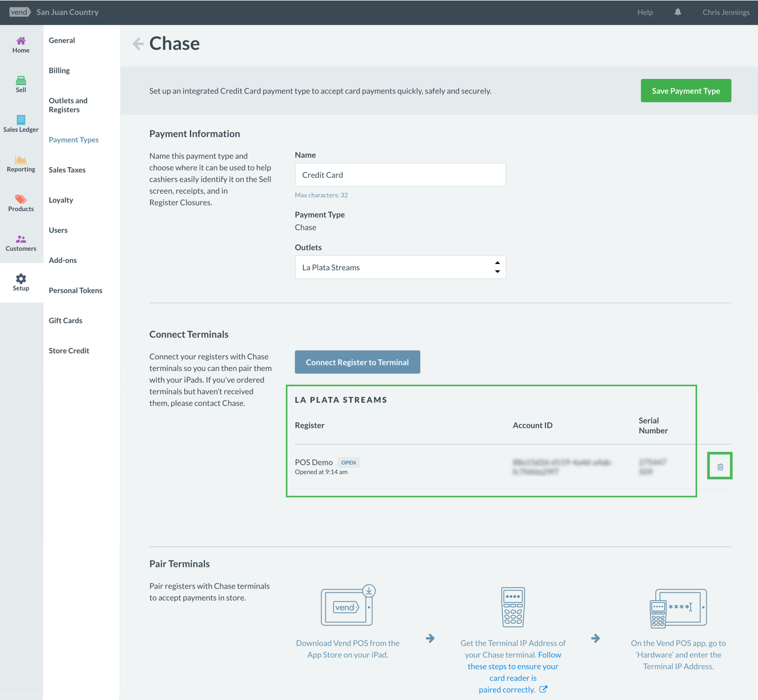
Task: Open the Users settings page
Action: coord(58,230)
